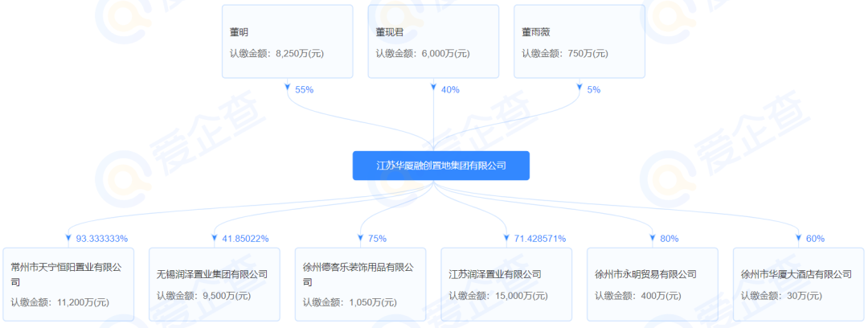Click the 60% ownership label
The width and height of the screenshot is (868, 328).
point(816,239)
